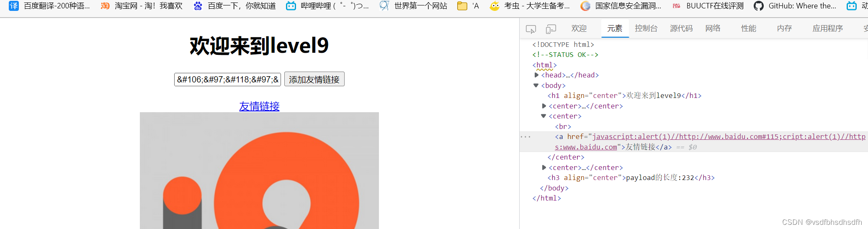Open the Baidu search bookmark paw icon
The height and width of the screenshot is (229, 868).
click(198, 6)
